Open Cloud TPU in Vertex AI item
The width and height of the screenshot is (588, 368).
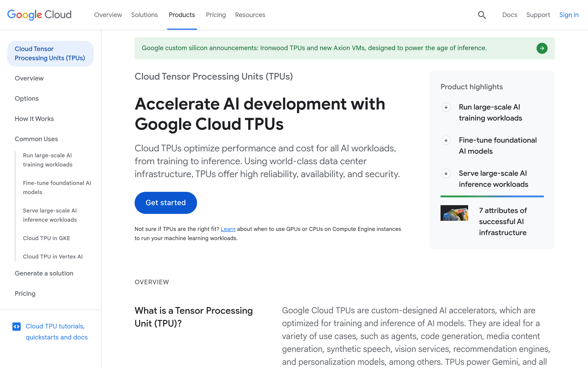click(x=53, y=256)
